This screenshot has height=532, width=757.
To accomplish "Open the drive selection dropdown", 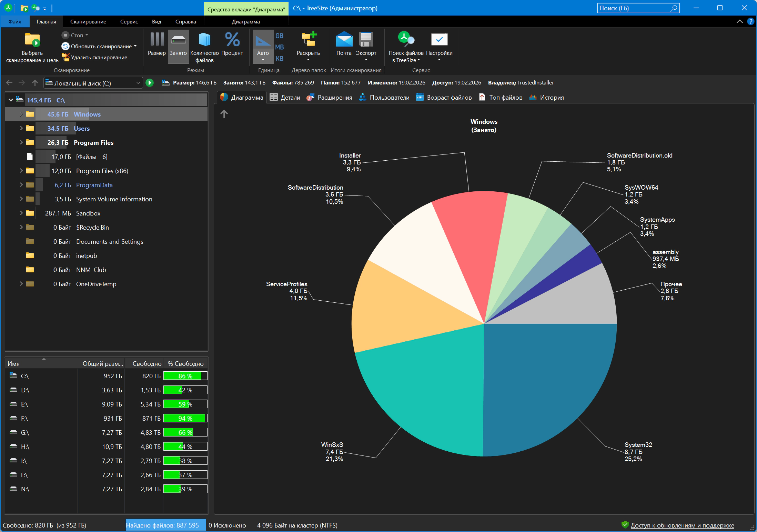I will tap(138, 83).
